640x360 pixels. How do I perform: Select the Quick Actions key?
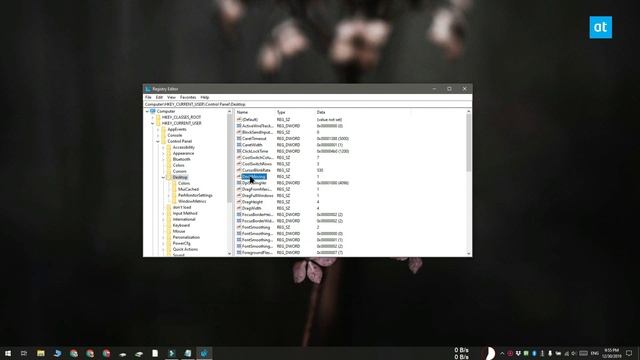[185, 249]
